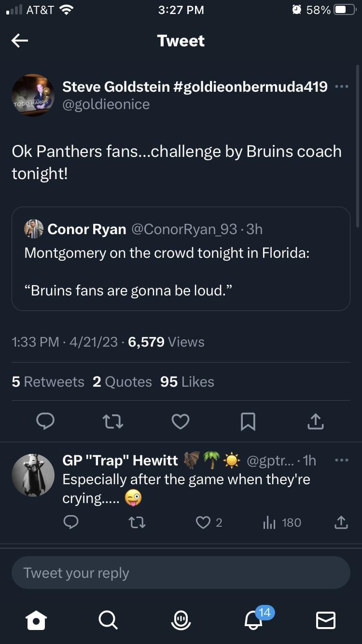The image size is (362, 644).
Task: Open the Search tab
Action: [107, 620]
